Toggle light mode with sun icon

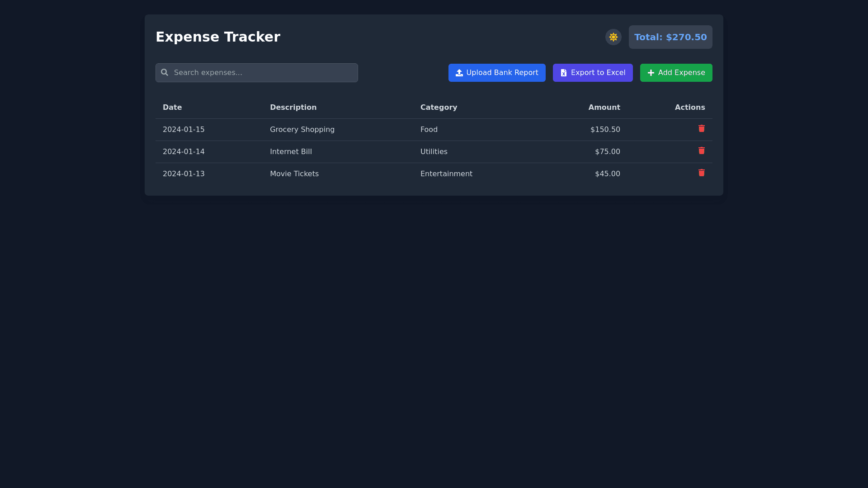pos(613,37)
